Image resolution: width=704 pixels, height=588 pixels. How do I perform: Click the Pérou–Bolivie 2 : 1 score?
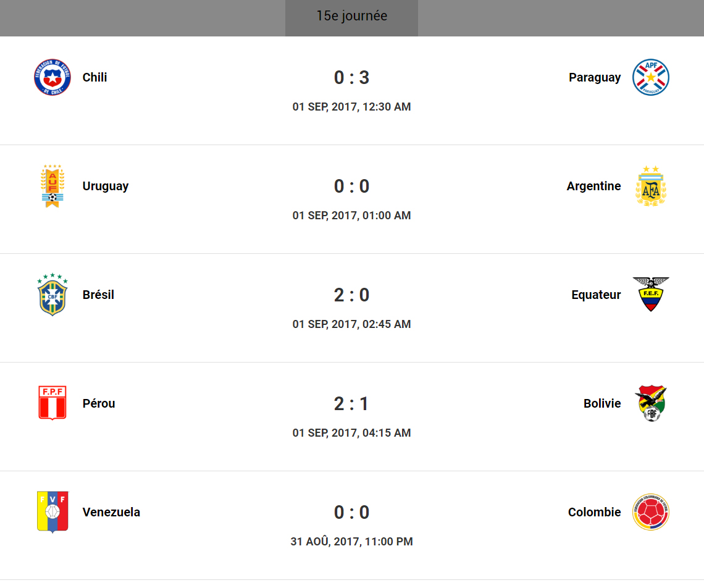tap(351, 403)
